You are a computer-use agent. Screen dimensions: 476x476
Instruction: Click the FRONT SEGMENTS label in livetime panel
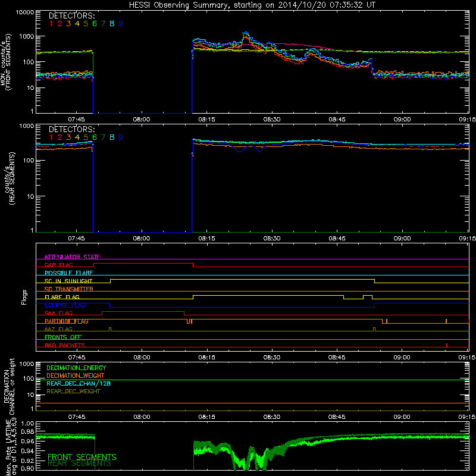pos(82,457)
